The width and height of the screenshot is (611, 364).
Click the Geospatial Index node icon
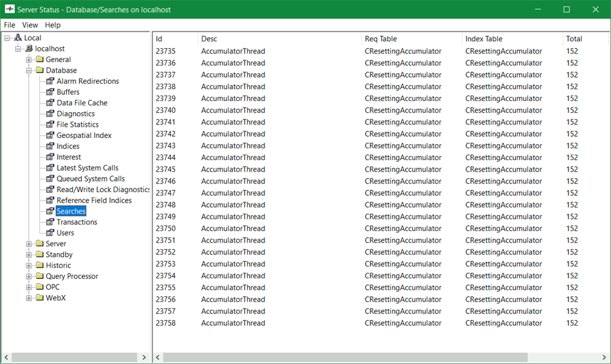[x=51, y=135]
